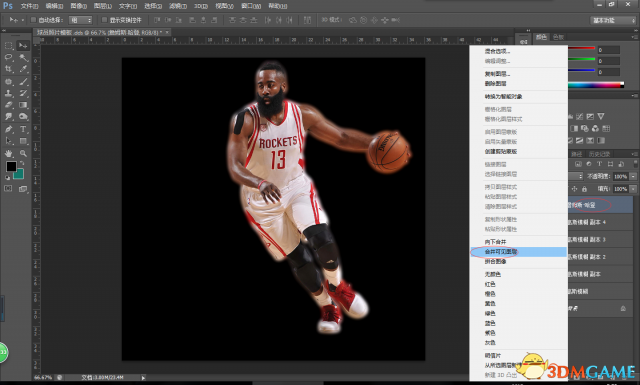Add a Channel Mixer adjustment
This screenshot has height=385, width=640.
[596, 129]
